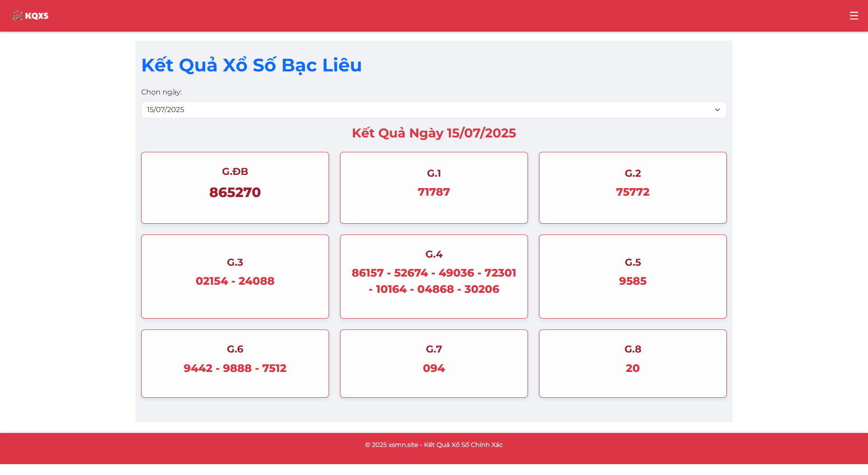Click the G.8 number 20
The width and height of the screenshot is (868, 475).
[632, 368]
